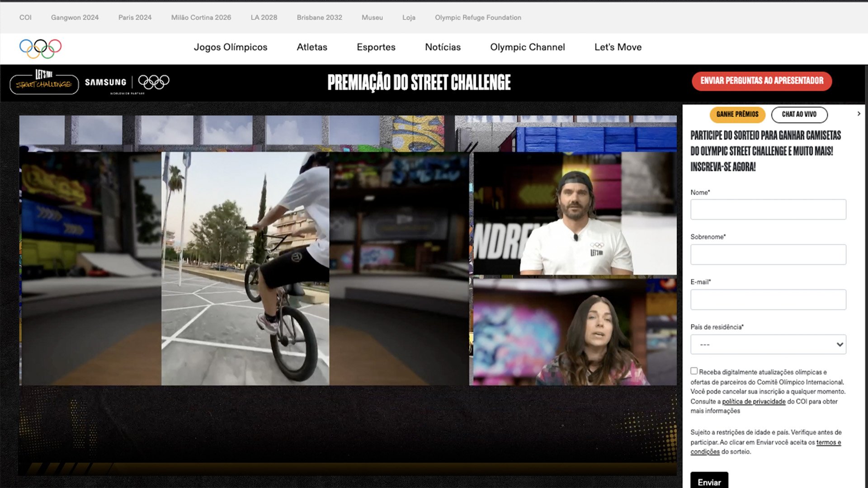Click the female presenter video feed
The image size is (868, 488).
[x=575, y=332]
